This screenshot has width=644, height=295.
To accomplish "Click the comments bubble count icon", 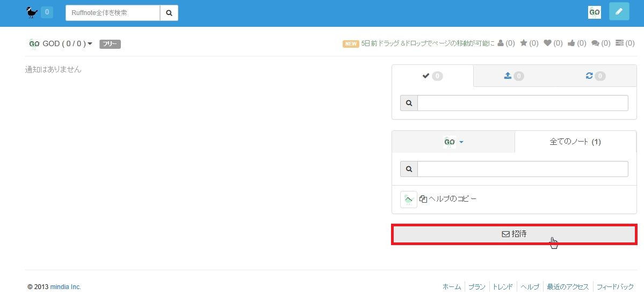I will (x=595, y=43).
